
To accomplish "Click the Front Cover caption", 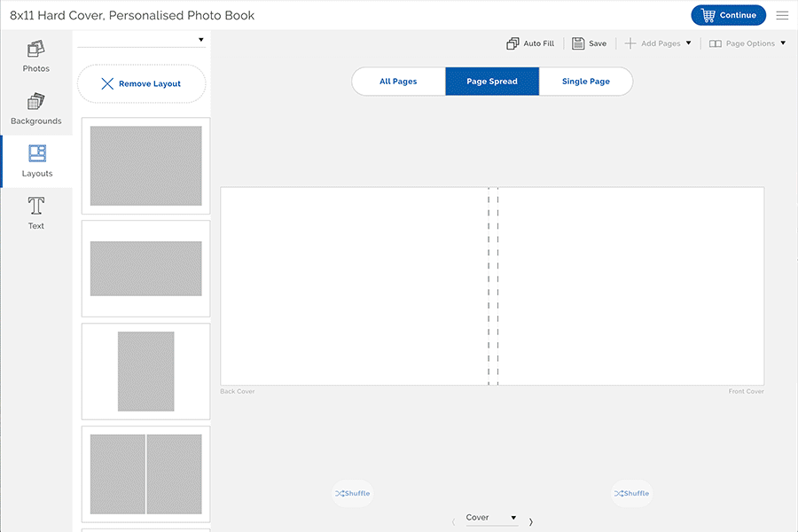I will pos(746,392).
